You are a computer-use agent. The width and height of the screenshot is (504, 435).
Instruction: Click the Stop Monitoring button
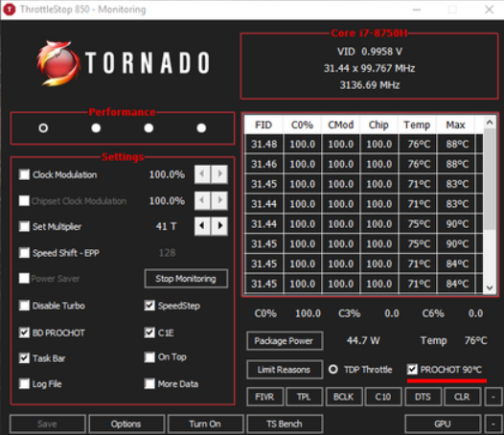186,279
